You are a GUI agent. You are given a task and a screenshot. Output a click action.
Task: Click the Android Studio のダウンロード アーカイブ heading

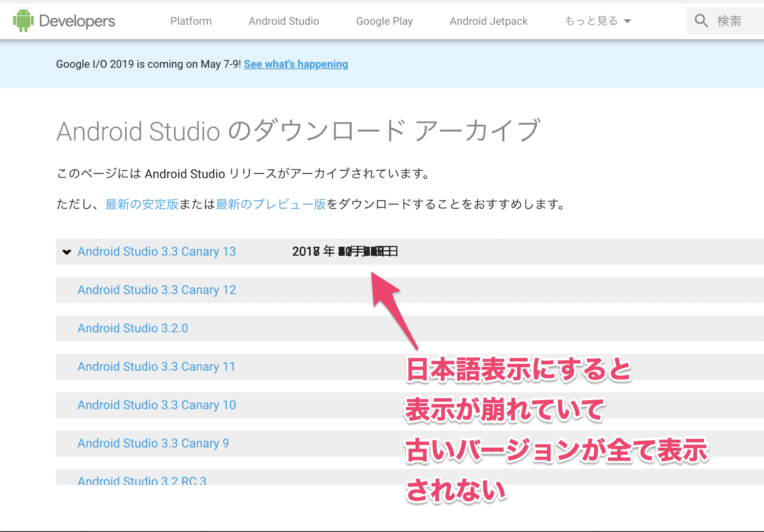[x=298, y=131]
